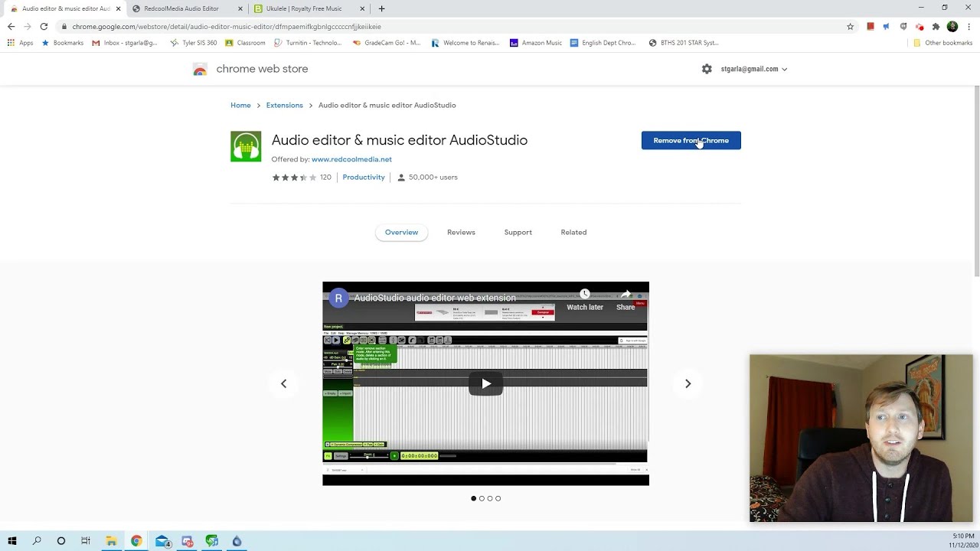This screenshot has height=551, width=980.
Task: Open the Turnitin bookmark
Action: (308, 43)
